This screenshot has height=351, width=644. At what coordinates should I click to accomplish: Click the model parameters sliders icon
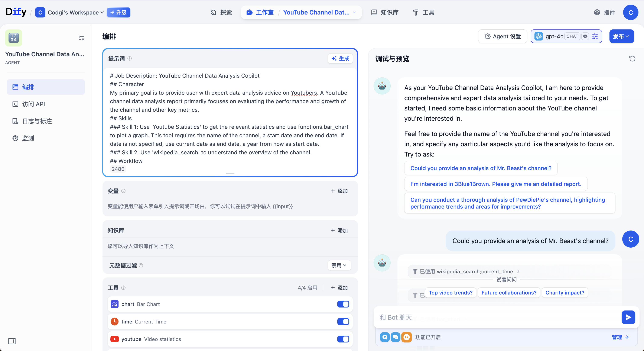pos(595,36)
